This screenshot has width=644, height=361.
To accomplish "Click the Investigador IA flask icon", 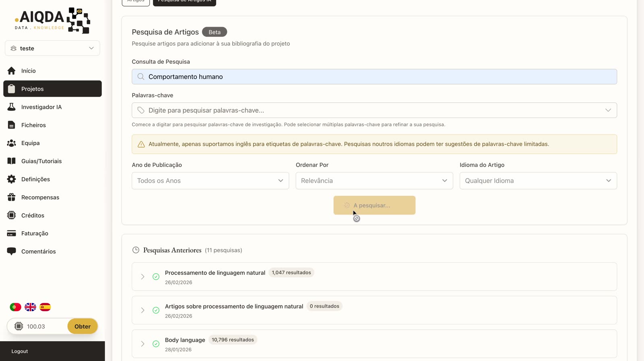I will click(11, 107).
